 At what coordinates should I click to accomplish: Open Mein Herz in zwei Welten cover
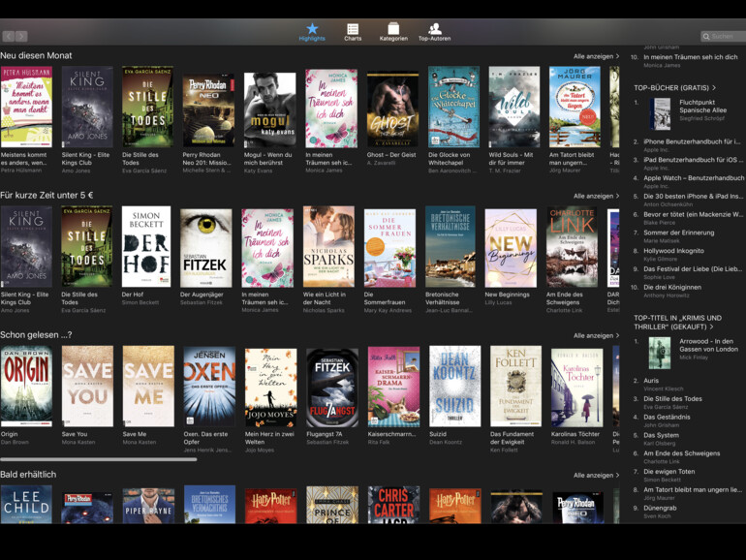[x=270, y=388]
